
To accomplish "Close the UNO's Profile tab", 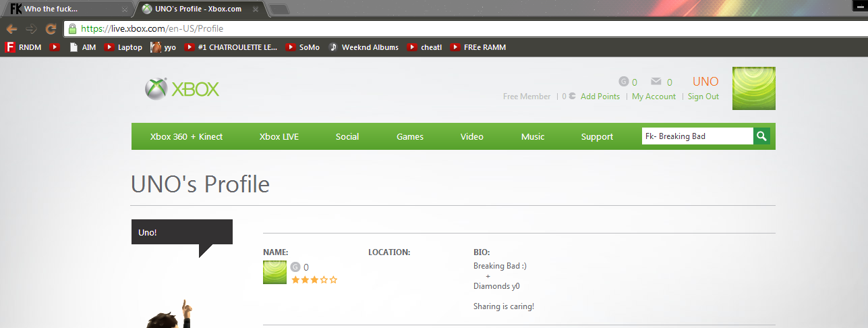I will point(255,9).
